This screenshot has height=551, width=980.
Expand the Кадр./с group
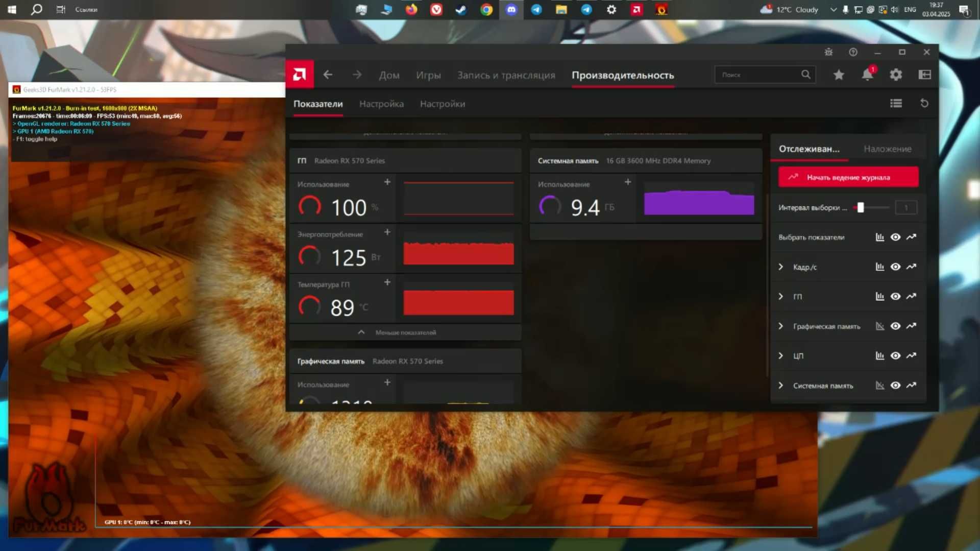[780, 267]
